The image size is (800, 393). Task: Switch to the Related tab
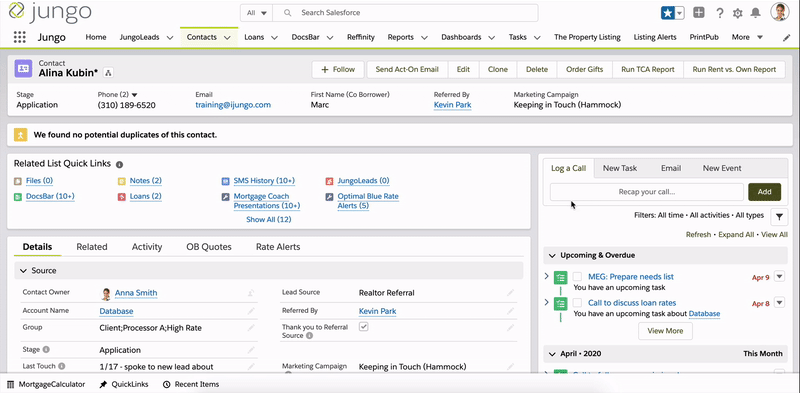click(92, 247)
